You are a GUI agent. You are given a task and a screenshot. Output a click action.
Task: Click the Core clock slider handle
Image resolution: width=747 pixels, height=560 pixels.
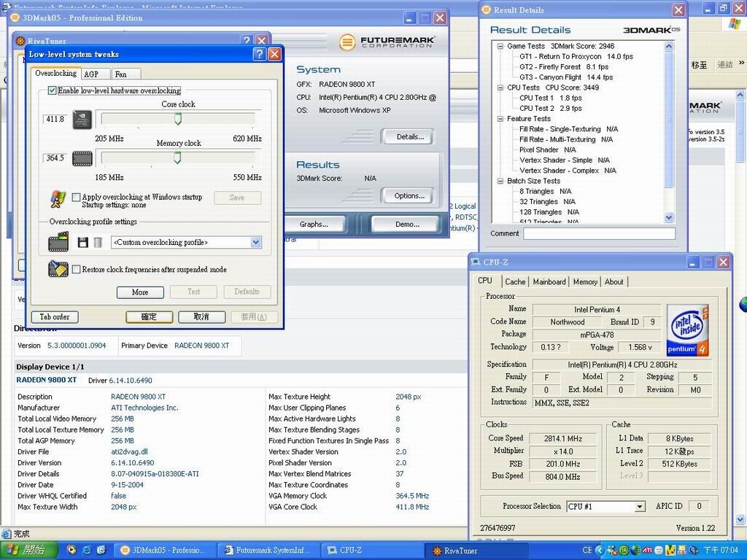(x=177, y=119)
